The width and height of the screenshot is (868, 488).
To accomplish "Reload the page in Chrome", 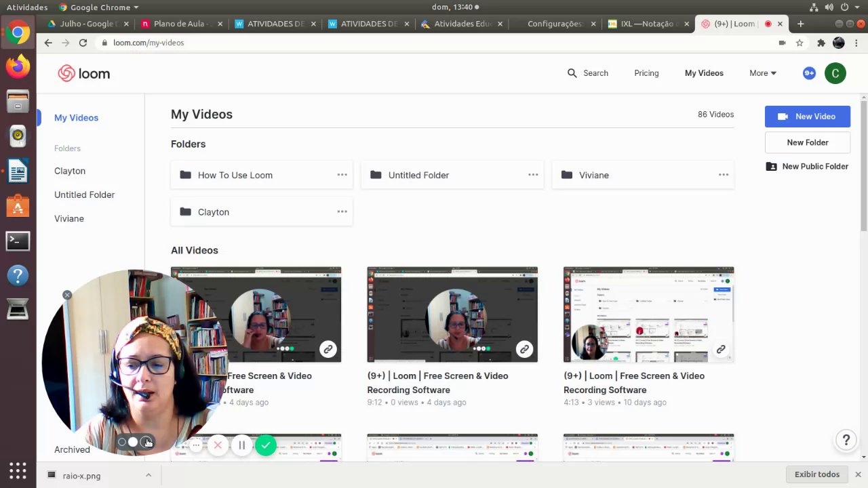I will coord(83,43).
